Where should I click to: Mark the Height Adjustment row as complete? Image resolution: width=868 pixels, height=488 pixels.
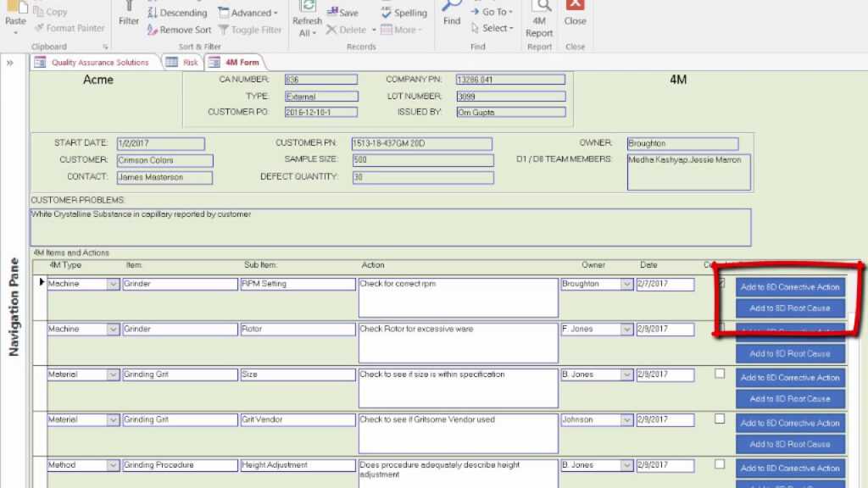click(x=719, y=464)
